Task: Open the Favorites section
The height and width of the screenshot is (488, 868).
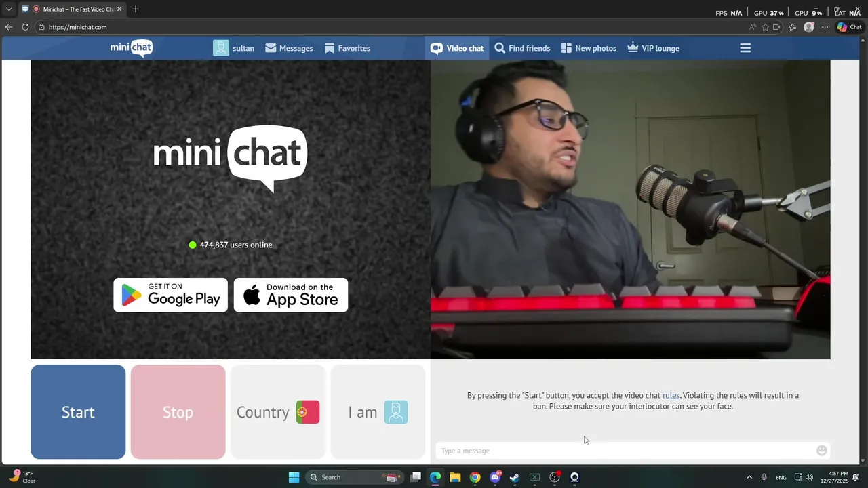Action: click(347, 48)
